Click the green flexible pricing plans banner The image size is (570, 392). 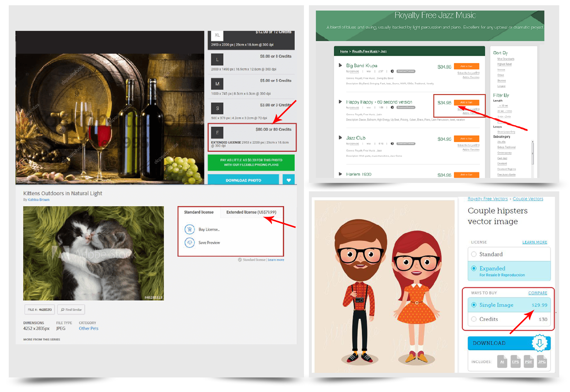pyautogui.click(x=251, y=163)
